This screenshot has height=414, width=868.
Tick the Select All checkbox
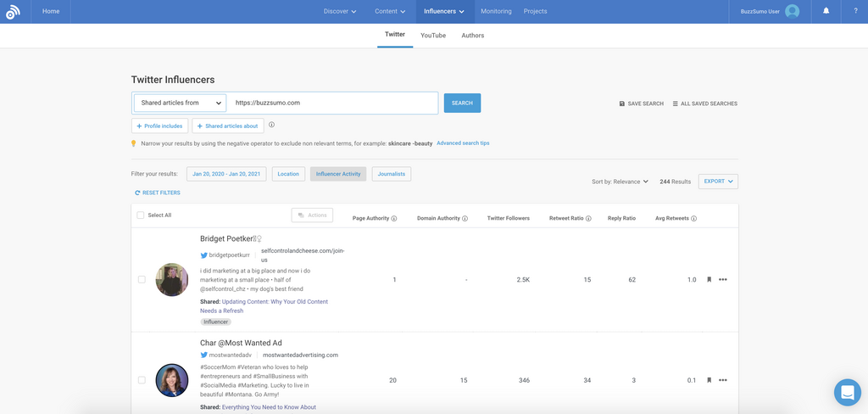click(141, 215)
